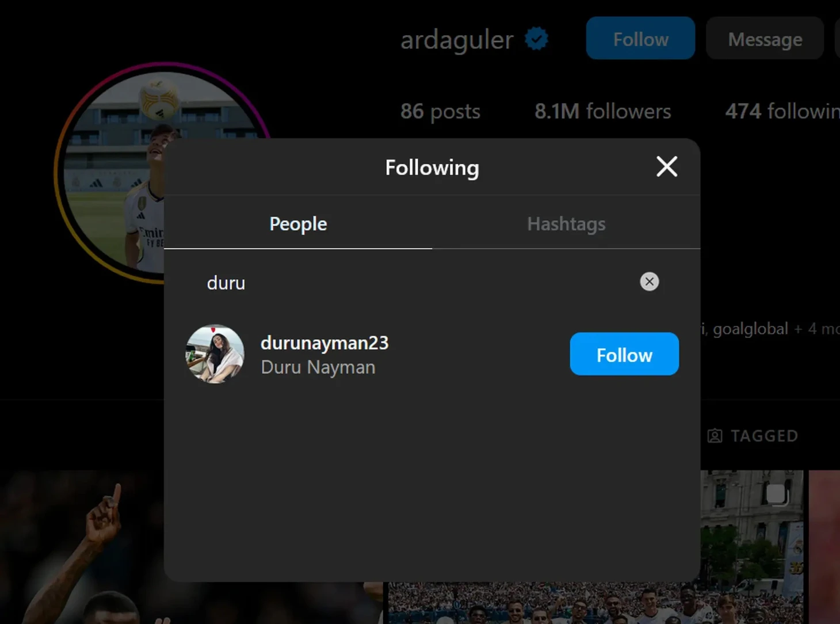Click the Duru Nayman display name
This screenshot has width=840, height=624.
coord(318,367)
